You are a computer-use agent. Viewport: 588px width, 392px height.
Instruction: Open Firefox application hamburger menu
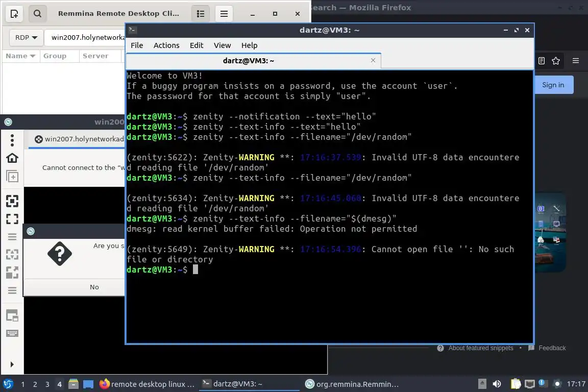click(x=576, y=61)
